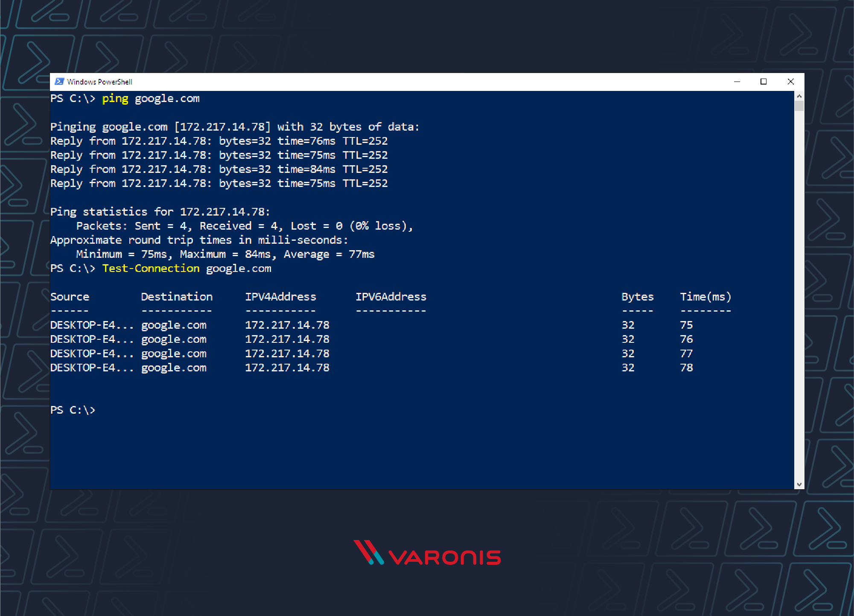Click the Time(ms) column header

(705, 296)
